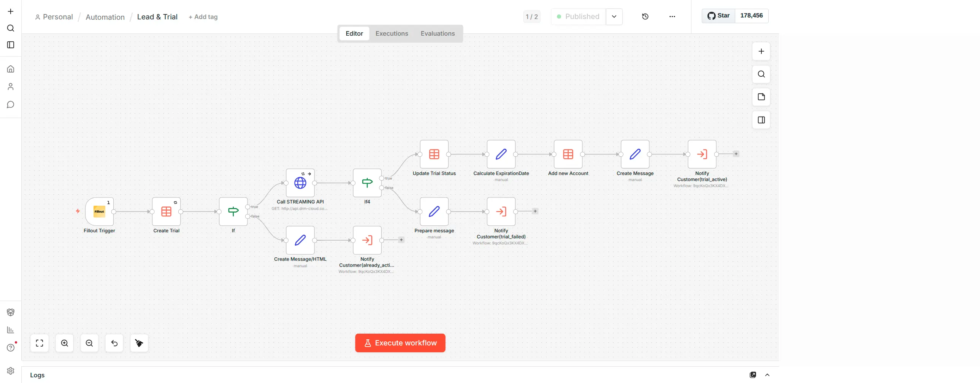
Task: Click the Calculate ExpirationDate edit node
Action: [501, 154]
